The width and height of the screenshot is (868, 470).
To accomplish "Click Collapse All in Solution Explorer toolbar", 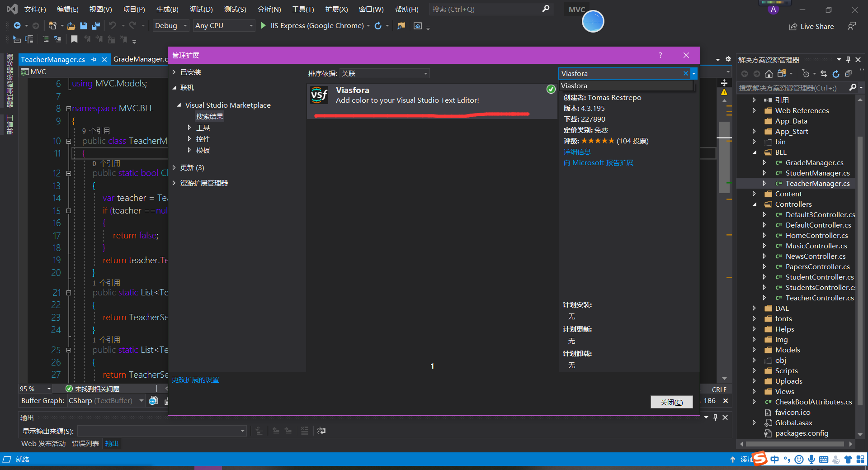I will click(x=849, y=74).
